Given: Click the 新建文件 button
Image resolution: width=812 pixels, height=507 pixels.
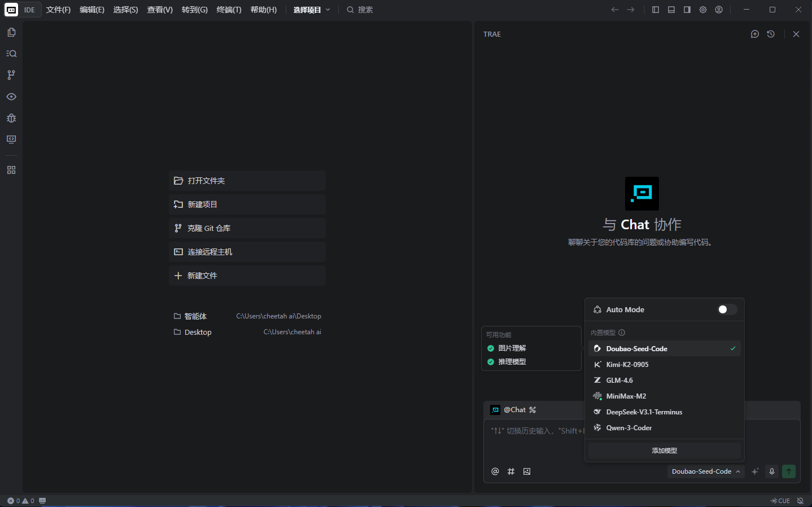Looking at the screenshot, I should pyautogui.click(x=247, y=276).
